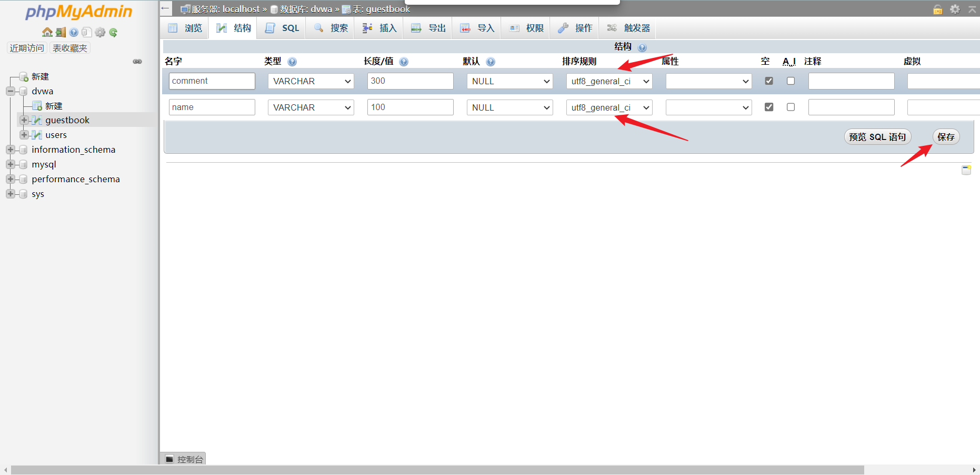
Task: Open sidebar gear settings icon
Action: pyautogui.click(x=100, y=32)
